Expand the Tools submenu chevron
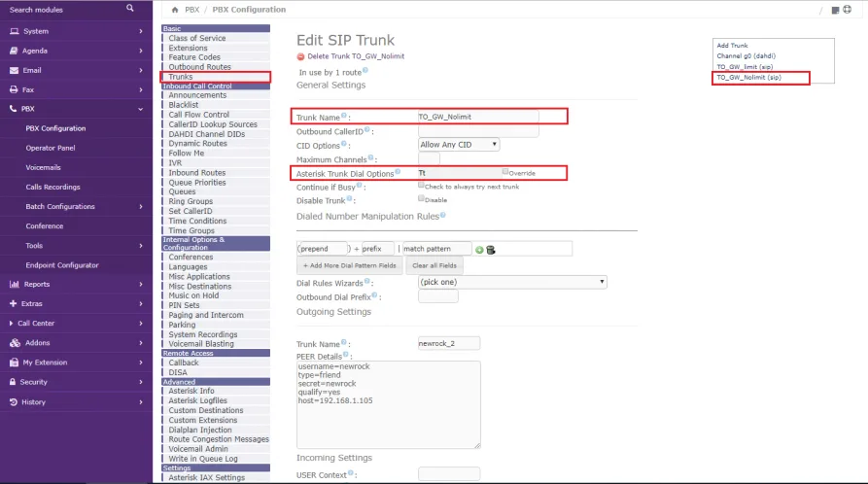Image resolution: width=868 pixels, height=484 pixels. (141, 245)
